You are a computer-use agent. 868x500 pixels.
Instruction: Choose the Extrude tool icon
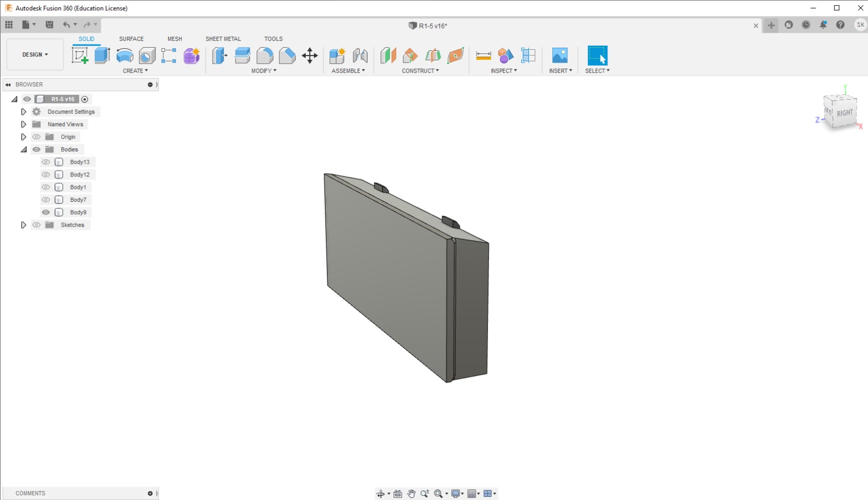click(x=102, y=55)
